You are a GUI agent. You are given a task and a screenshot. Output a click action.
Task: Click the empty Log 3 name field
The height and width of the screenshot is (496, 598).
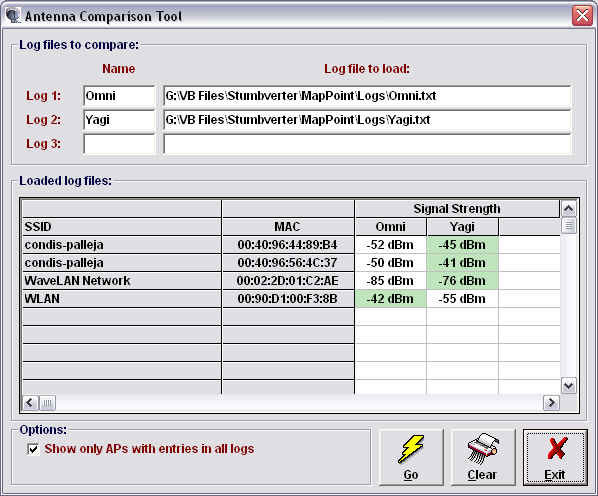[x=119, y=144]
